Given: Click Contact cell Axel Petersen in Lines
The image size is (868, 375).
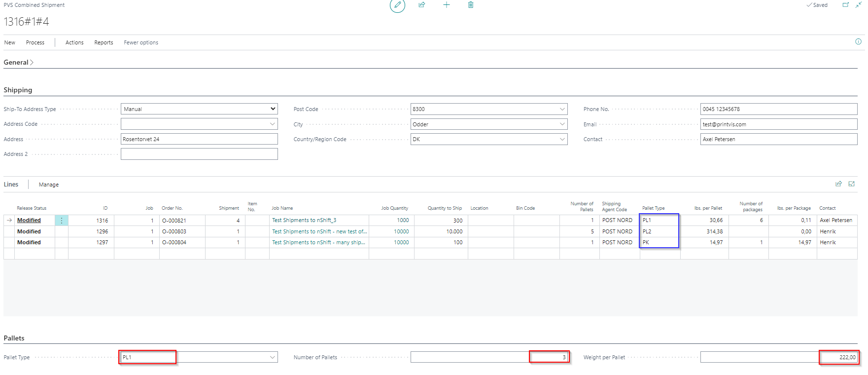Looking at the screenshot, I should point(836,221).
